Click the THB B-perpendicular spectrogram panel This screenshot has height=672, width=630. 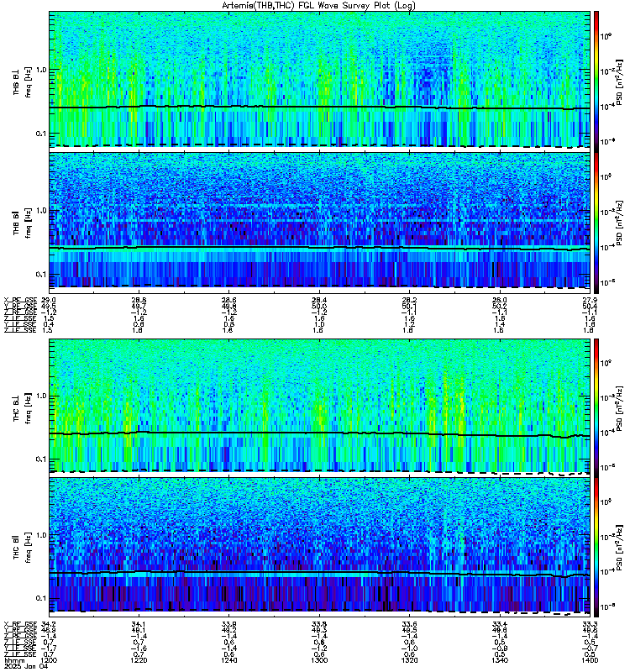(320, 80)
